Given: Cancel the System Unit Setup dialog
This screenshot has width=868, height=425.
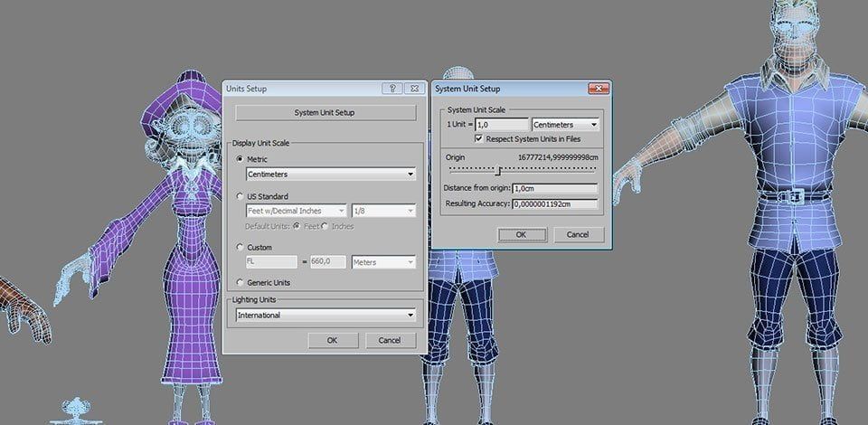Looking at the screenshot, I should pyautogui.click(x=578, y=234).
